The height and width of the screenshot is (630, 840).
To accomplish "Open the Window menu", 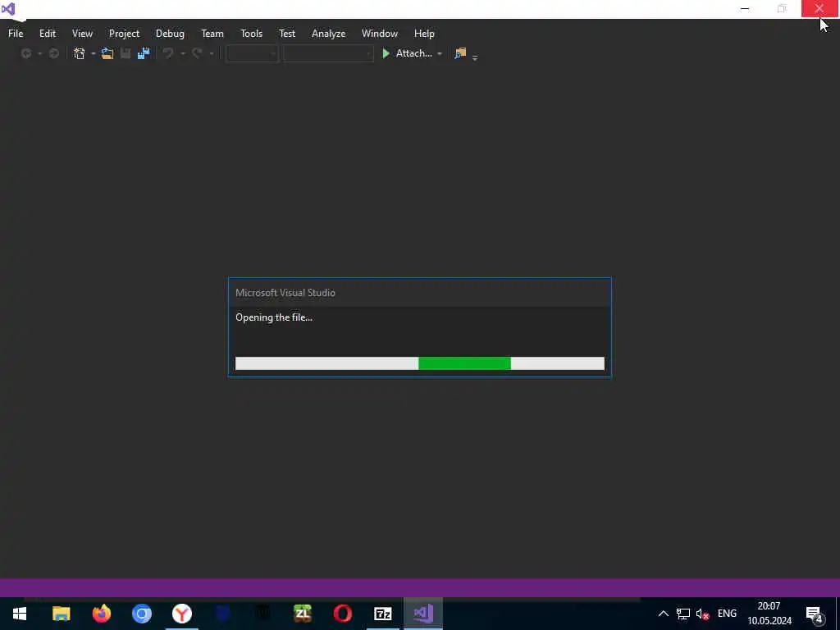I will pos(379,33).
